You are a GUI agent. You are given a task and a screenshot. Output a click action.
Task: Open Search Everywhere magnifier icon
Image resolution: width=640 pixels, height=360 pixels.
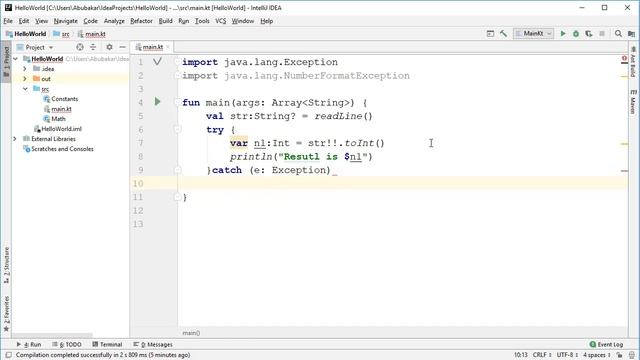pos(618,33)
